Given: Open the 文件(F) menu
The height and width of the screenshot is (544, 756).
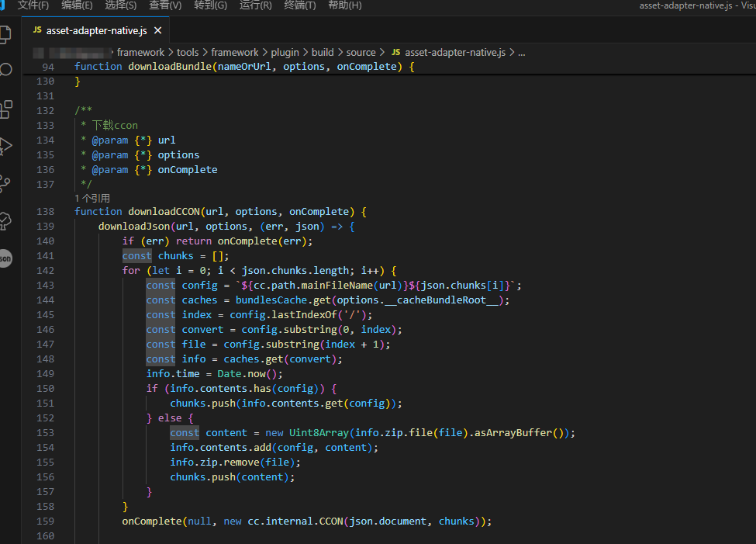Looking at the screenshot, I should coord(33,5).
